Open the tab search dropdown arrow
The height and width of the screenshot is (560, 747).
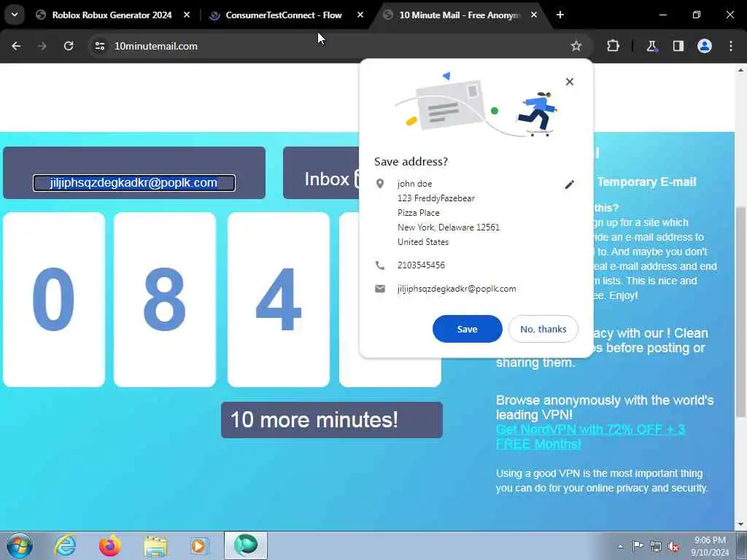click(x=15, y=15)
